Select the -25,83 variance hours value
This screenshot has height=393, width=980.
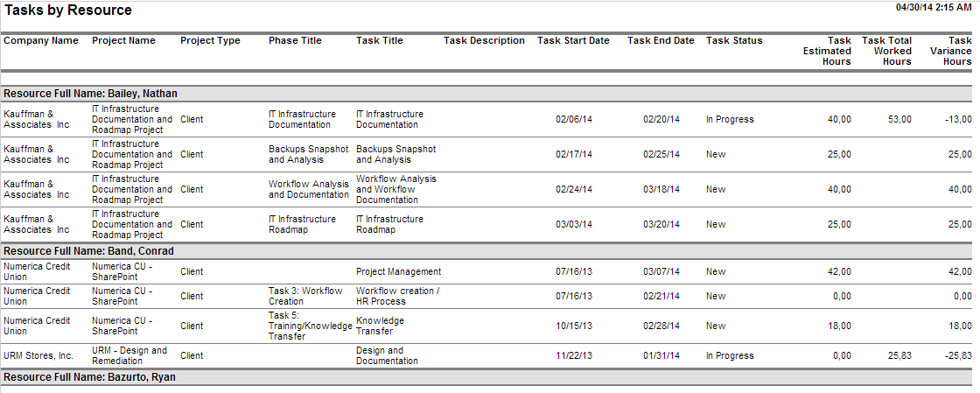tap(958, 355)
